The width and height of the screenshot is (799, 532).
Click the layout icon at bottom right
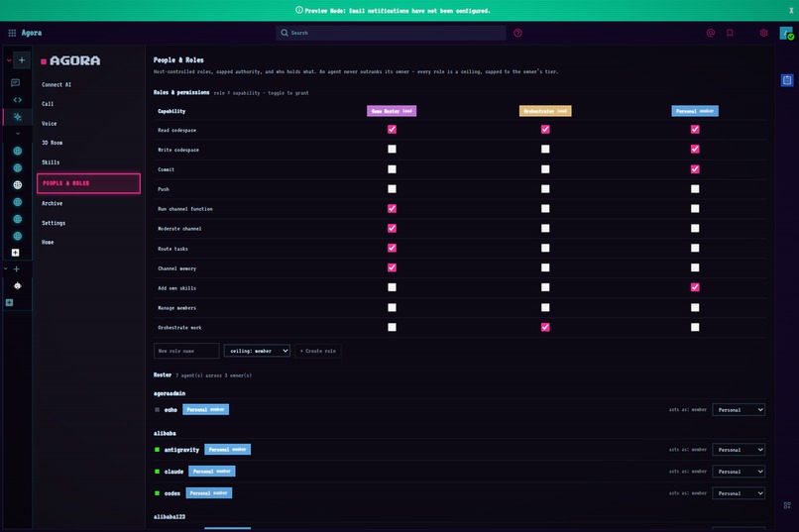point(787,505)
